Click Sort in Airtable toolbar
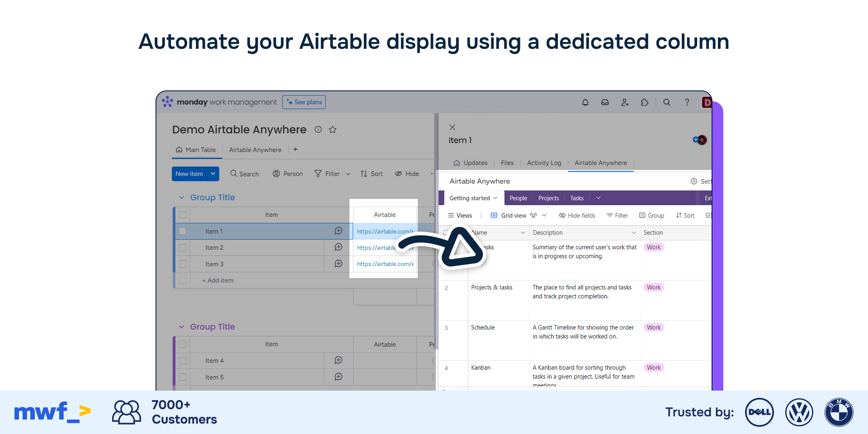Image resolution: width=868 pixels, height=434 pixels. [685, 215]
